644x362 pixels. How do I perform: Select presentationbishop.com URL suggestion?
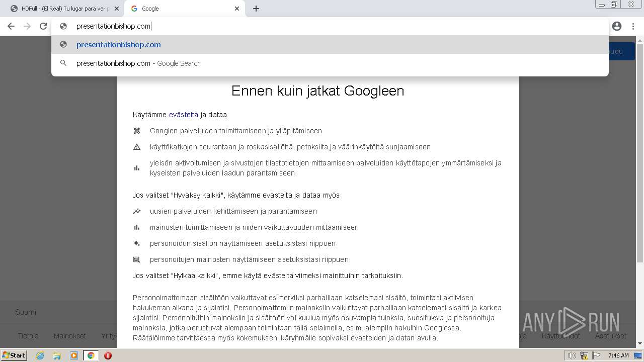(x=330, y=44)
